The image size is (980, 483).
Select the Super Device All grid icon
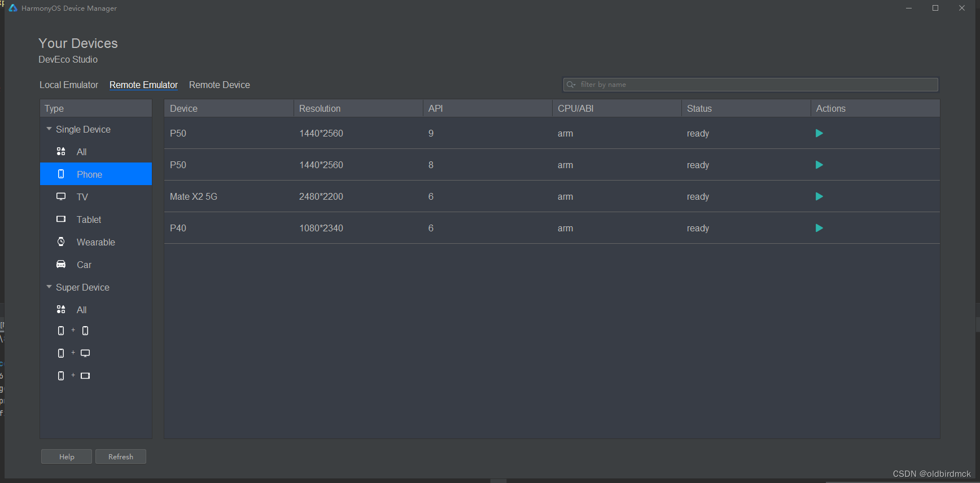pyautogui.click(x=61, y=310)
